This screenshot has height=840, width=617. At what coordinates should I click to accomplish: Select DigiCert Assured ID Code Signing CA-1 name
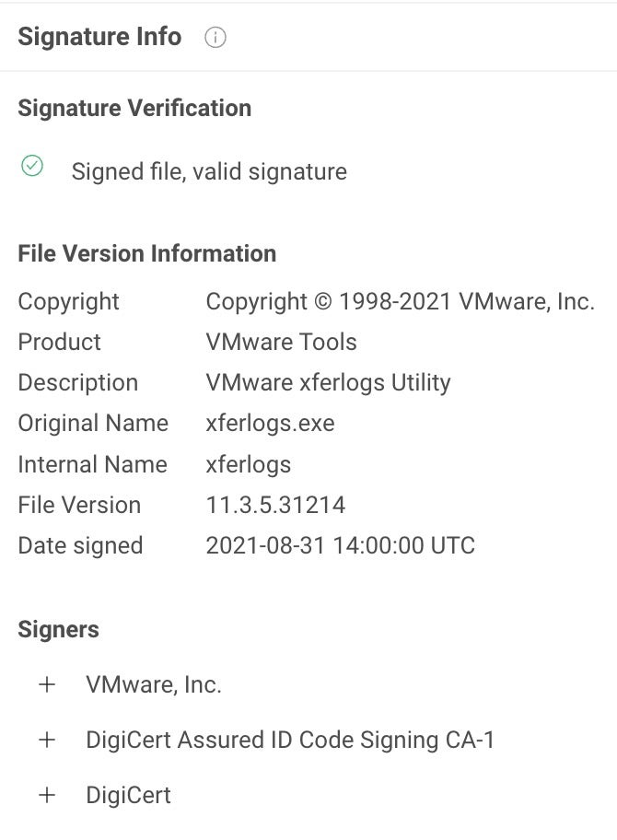[x=290, y=740]
